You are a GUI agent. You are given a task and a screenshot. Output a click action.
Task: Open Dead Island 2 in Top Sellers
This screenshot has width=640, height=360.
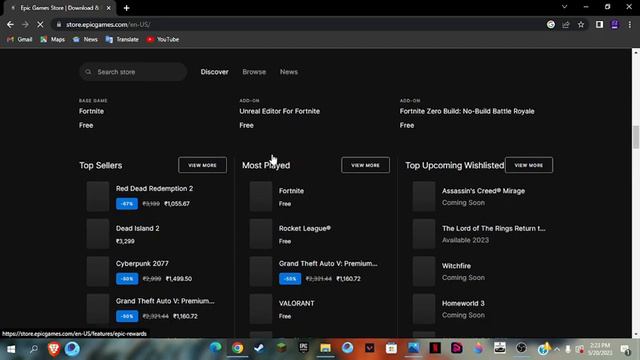(x=138, y=228)
